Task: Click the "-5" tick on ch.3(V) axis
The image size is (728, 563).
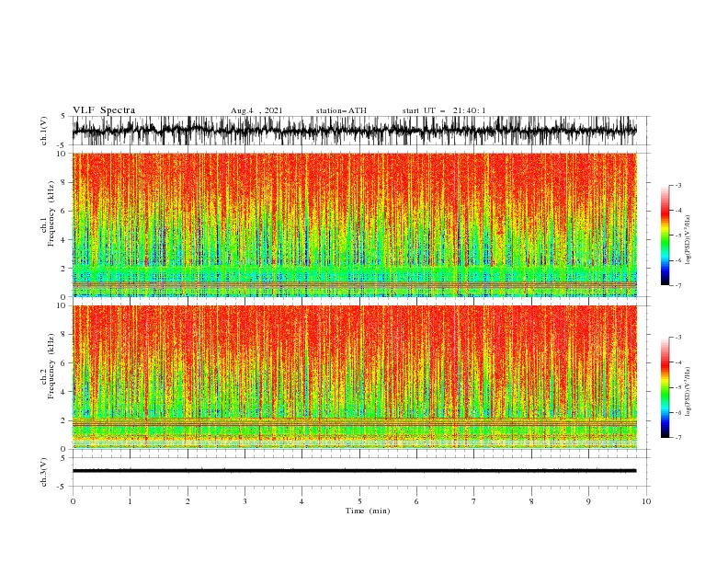Action: (62, 487)
